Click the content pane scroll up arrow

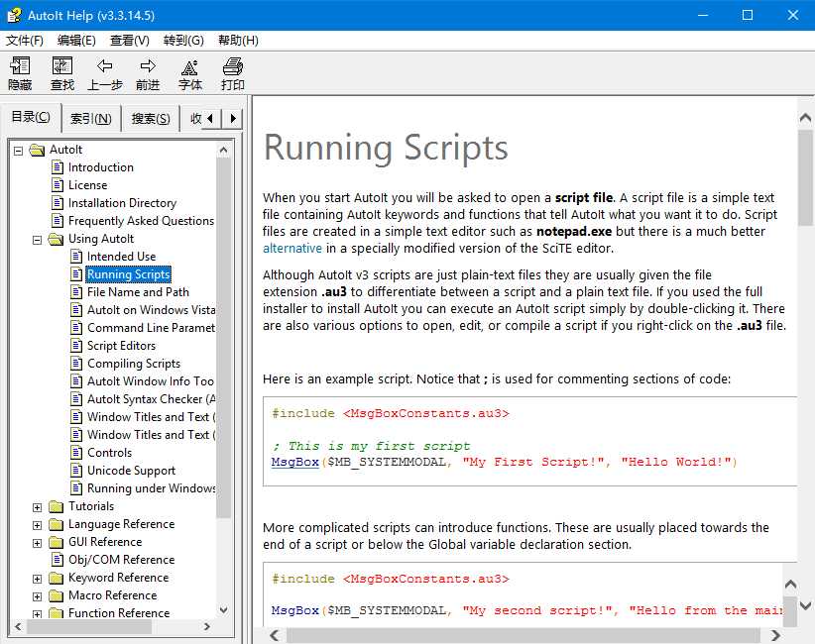[x=805, y=119]
